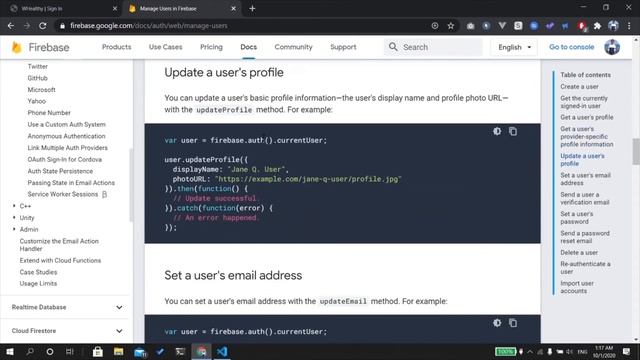The image size is (640, 360).
Task: Open Extend with Cloud Functions page
Action: (60, 260)
